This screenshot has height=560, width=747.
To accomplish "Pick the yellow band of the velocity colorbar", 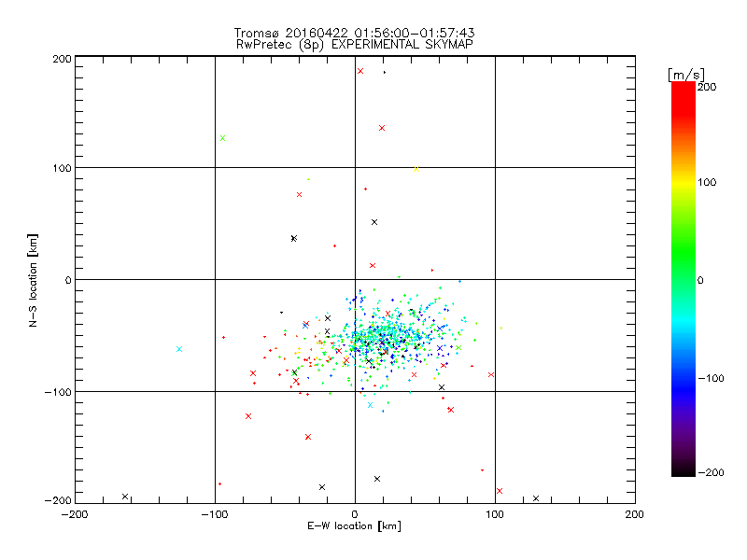I will click(x=684, y=182).
